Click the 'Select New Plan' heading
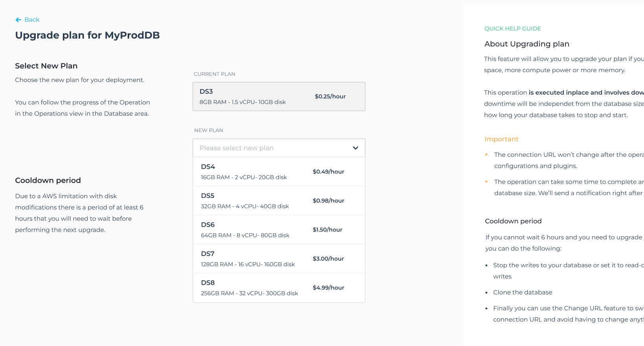This screenshot has height=346, width=644. [x=46, y=66]
